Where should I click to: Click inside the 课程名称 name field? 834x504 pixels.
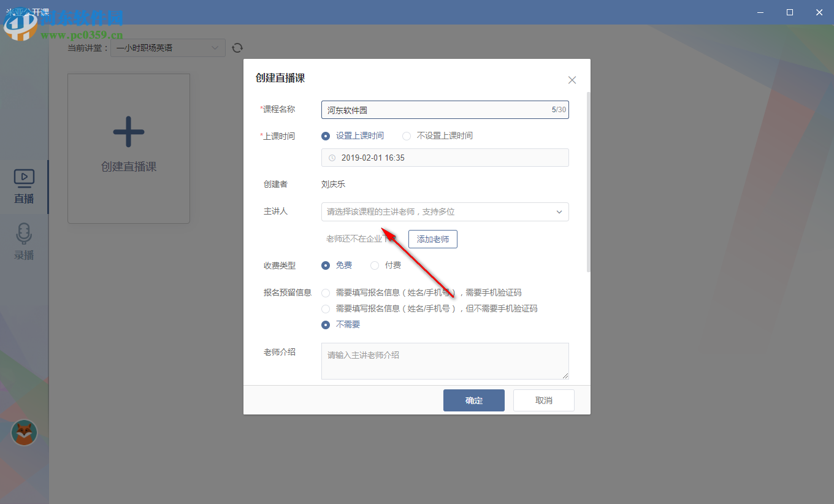[445, 109]
